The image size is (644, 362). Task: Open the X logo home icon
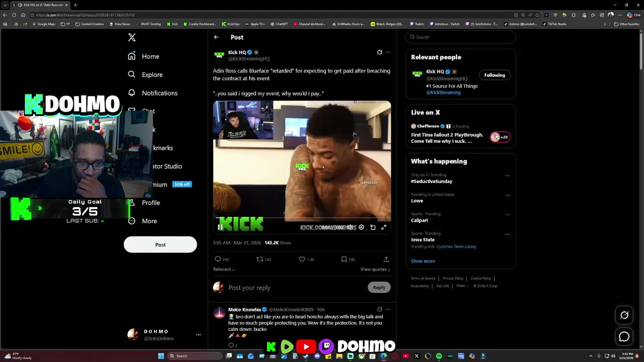tap(132, 37)
